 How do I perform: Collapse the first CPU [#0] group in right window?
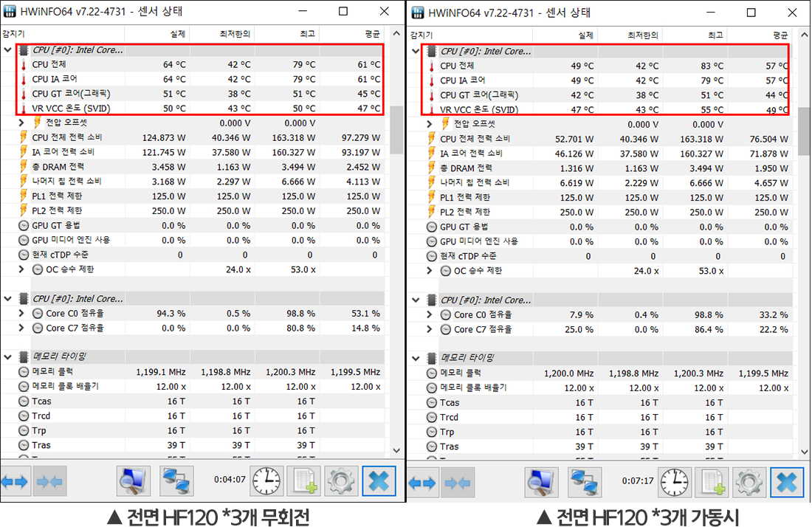[x=416, y=51]
